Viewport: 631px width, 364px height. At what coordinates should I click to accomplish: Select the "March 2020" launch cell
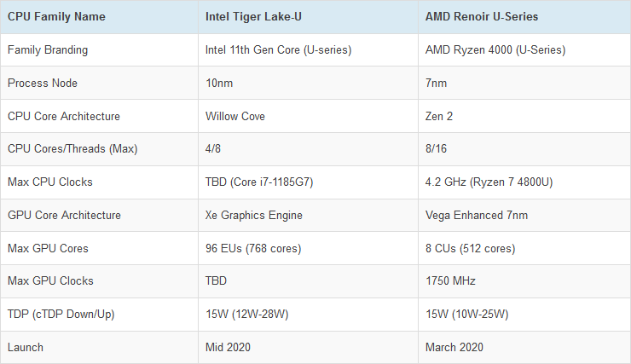(x=454, y=347)
